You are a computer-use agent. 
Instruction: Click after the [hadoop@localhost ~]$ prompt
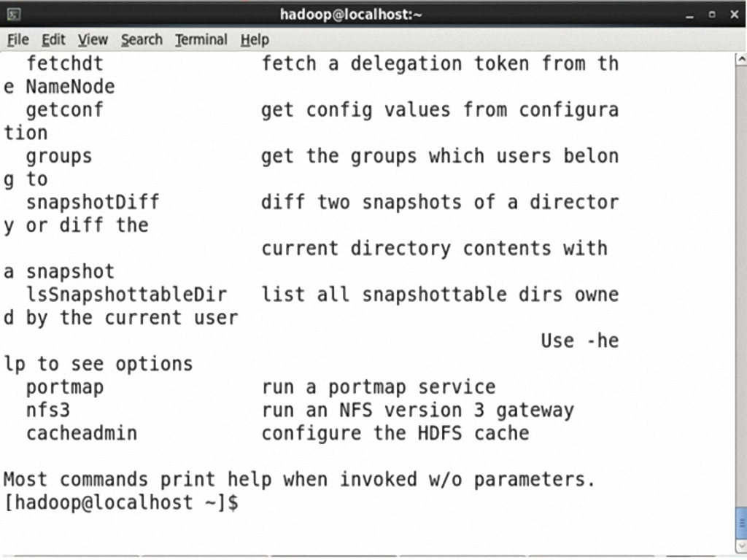pos(248,503)
